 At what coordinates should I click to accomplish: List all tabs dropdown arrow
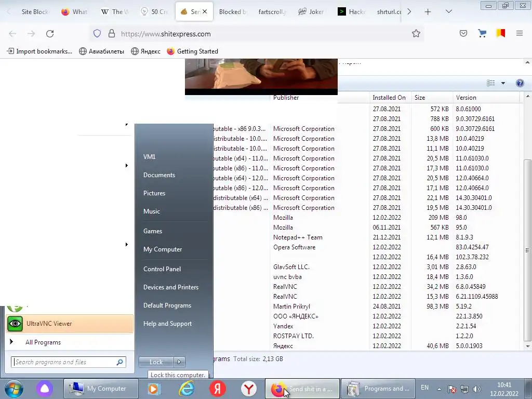tap(448, 11)
